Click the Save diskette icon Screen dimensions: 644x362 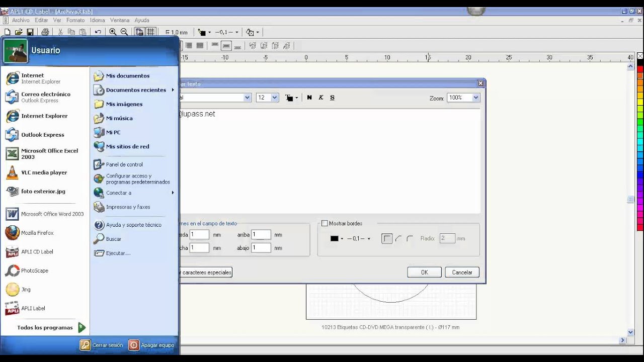tap(30, 32)
